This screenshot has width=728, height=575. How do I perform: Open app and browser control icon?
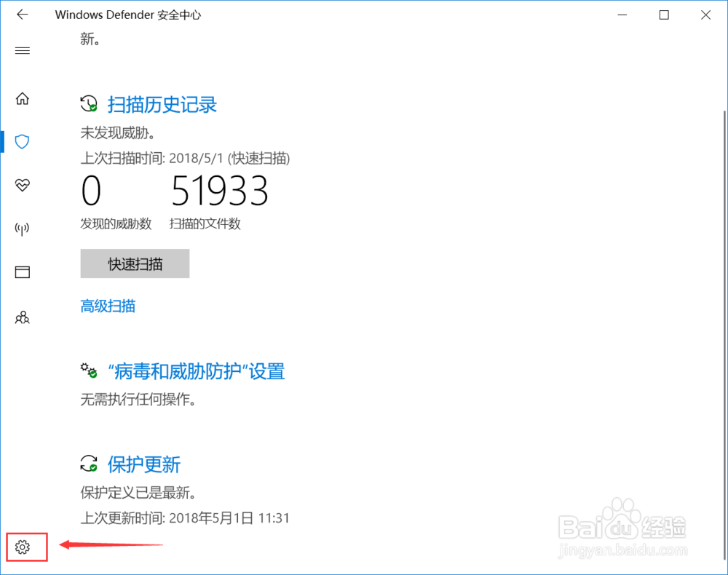(x=23, y=272)
